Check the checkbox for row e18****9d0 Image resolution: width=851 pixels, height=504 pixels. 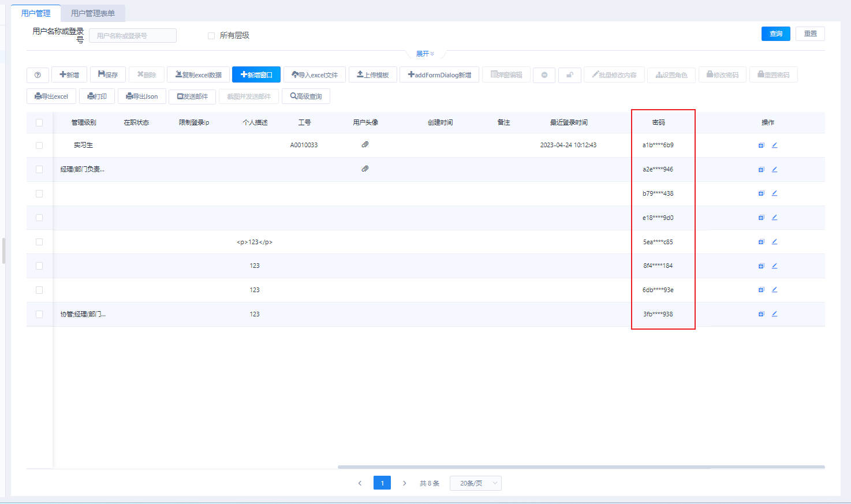[x=39, y=218]
